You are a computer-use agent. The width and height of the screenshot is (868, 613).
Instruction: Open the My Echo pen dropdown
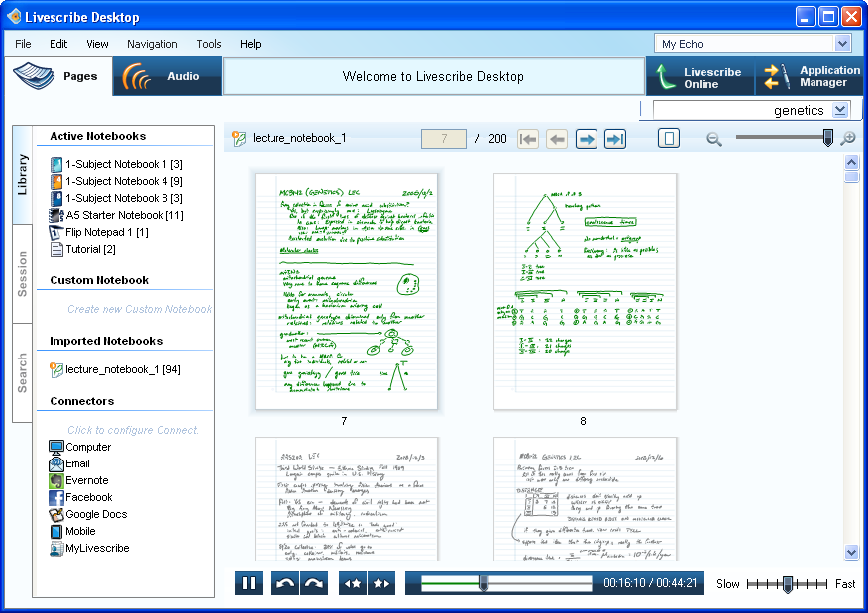click(x=842, y=44)
